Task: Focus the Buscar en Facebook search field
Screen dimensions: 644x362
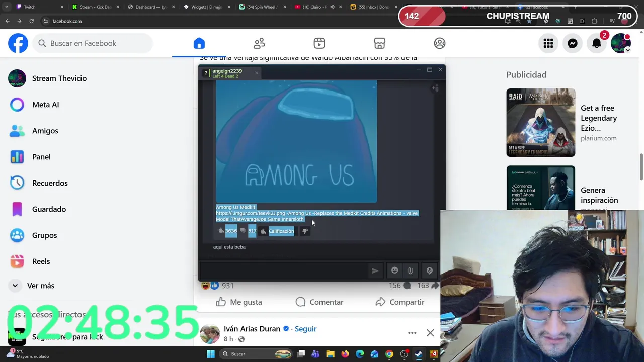Action: pos(94,43)
